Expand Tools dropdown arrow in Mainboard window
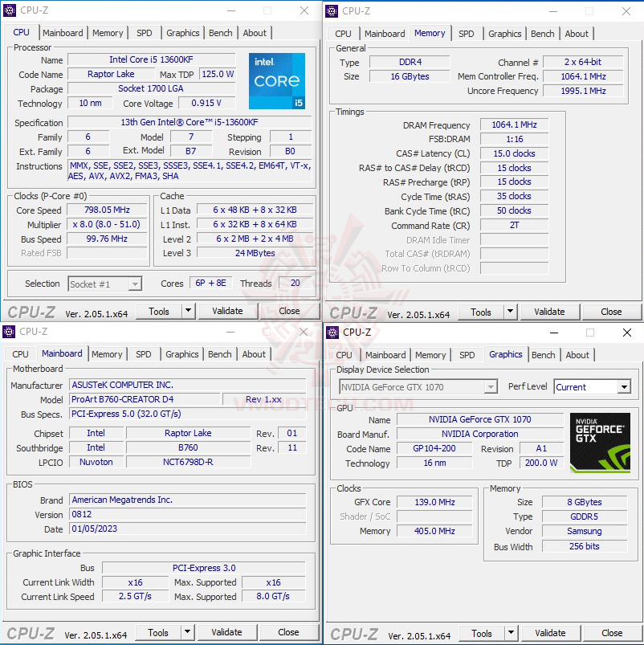 pos(188,632)
